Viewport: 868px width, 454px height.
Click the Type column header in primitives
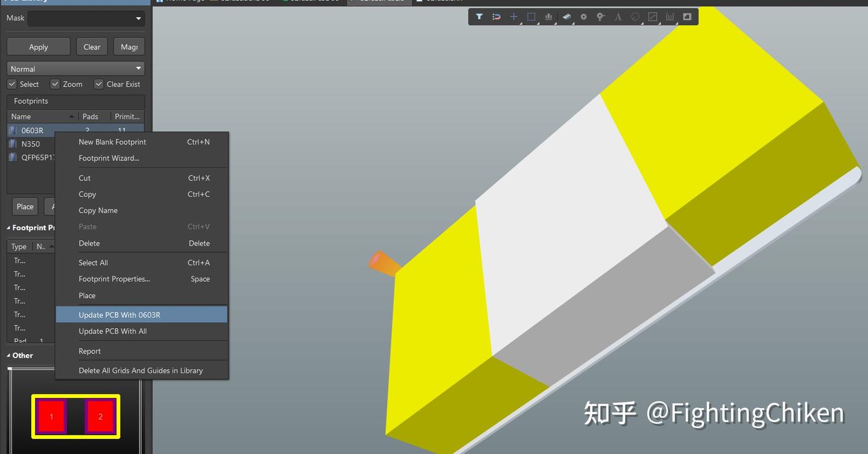[19, 247]
